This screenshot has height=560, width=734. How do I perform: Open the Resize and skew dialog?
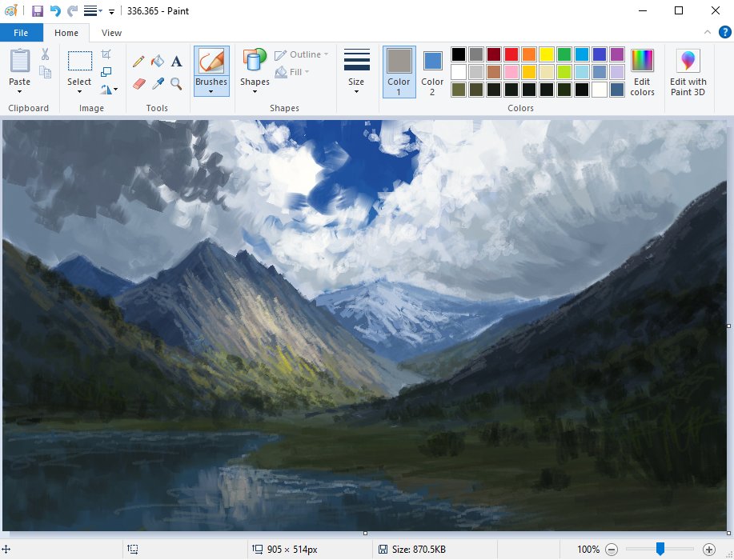(106, 71)
